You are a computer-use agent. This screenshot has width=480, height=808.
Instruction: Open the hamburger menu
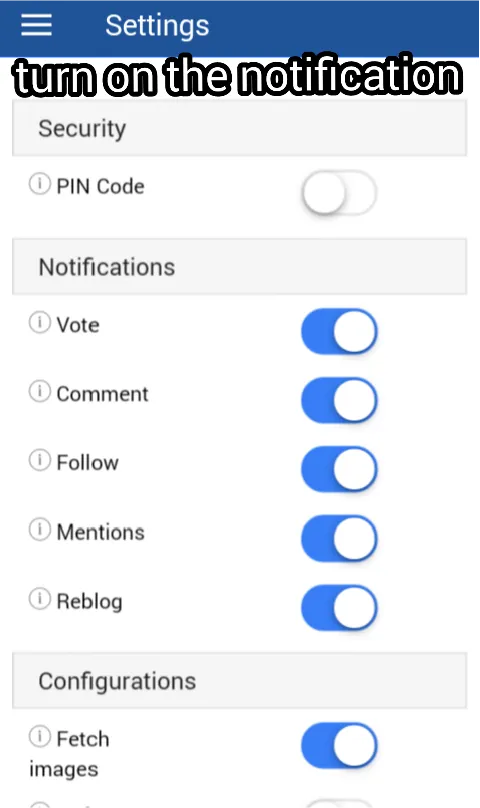pyautogui.click(x=37, y=25)
